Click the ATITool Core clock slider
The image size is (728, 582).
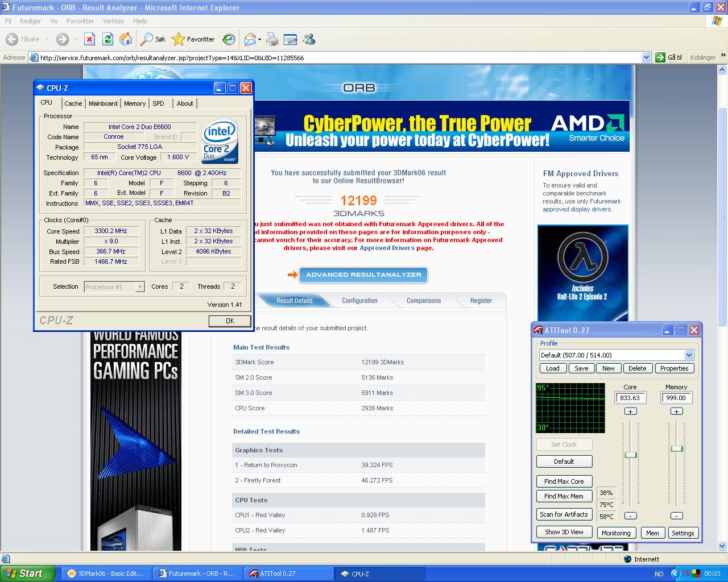(x=630, y=455)
